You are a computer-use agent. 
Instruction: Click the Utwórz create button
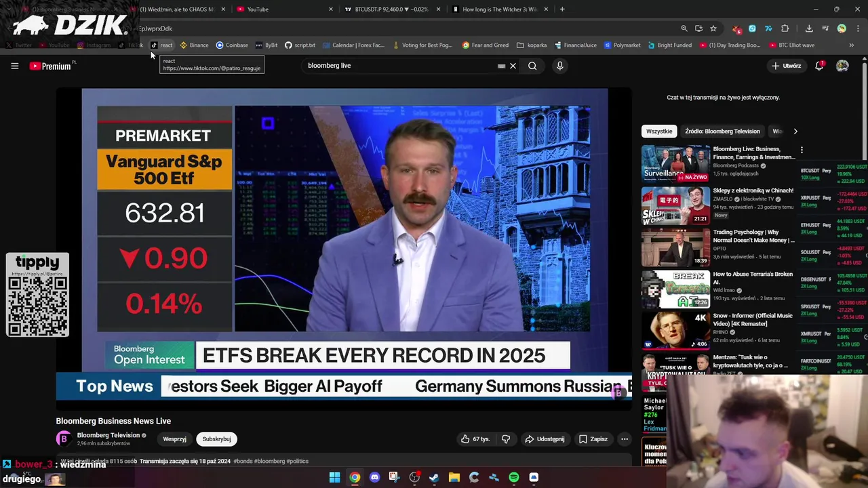[787, 66]
